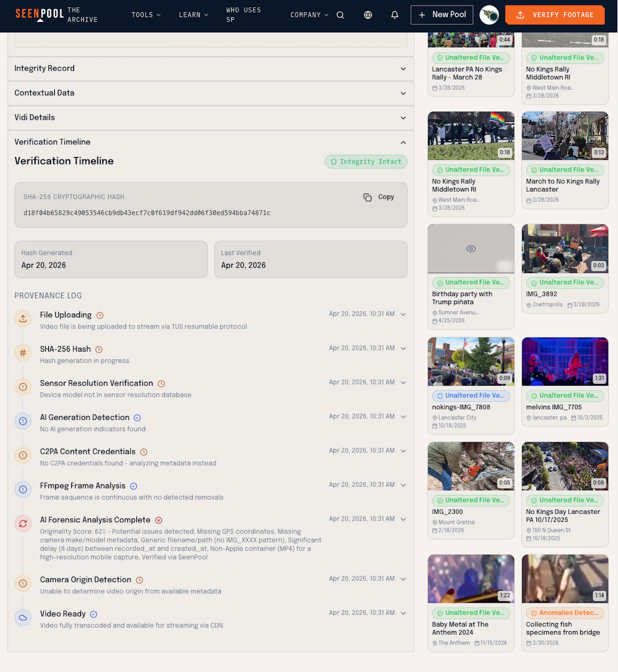Image resolution: width=618 pixels, height=672 pixels.
Task: Expand the Vidi Details section
Action: coord(211,118)
